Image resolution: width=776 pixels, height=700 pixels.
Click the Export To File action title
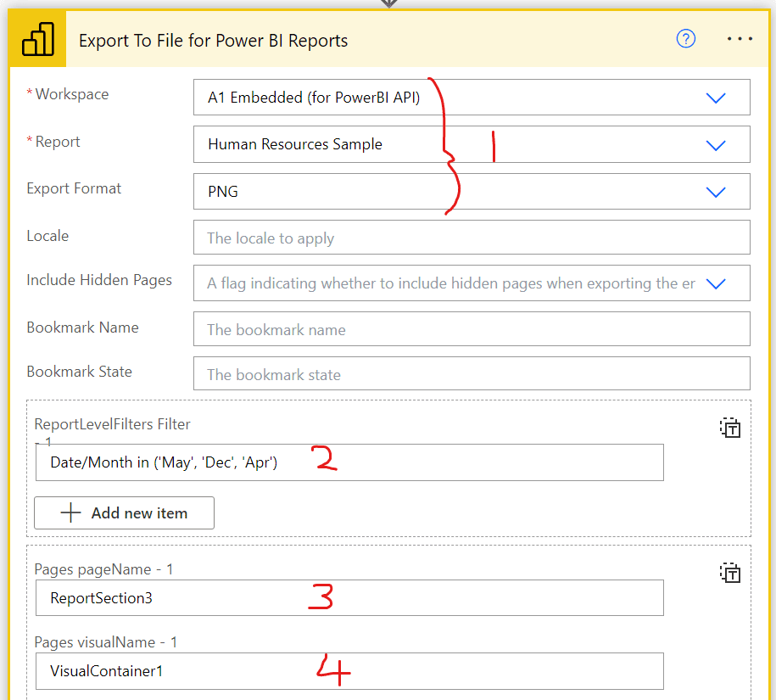(213, 41)
